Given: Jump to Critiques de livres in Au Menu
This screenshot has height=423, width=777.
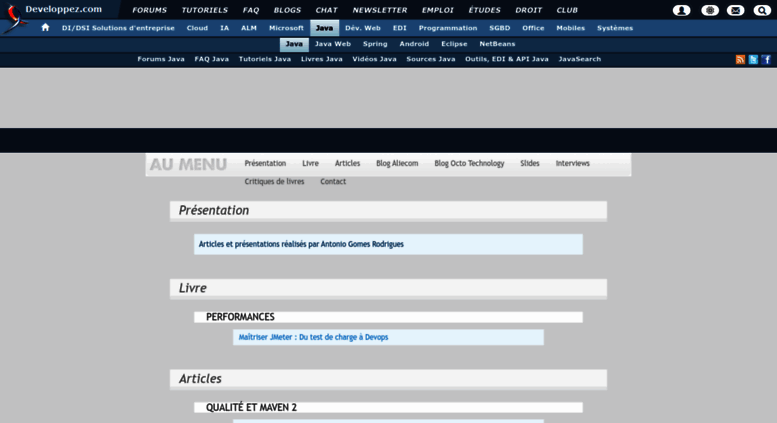Looking at the screenshot, I should coord(274,182).
